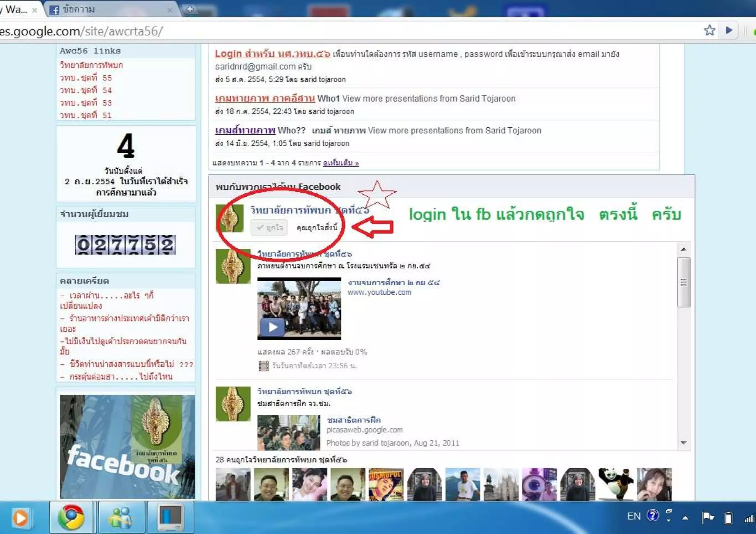Check the battery status tray icon
Screen dimensions: 756x534
point(728,518)
